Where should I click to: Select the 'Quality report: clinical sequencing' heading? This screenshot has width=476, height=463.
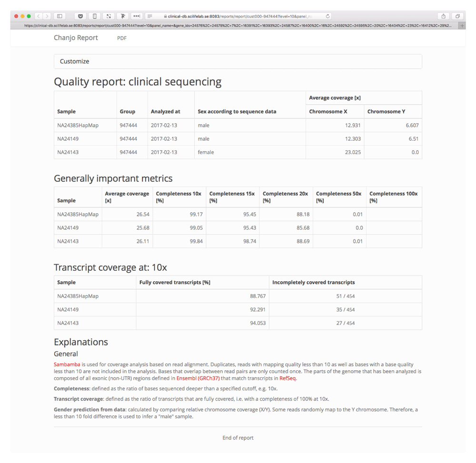coord(138,82)
